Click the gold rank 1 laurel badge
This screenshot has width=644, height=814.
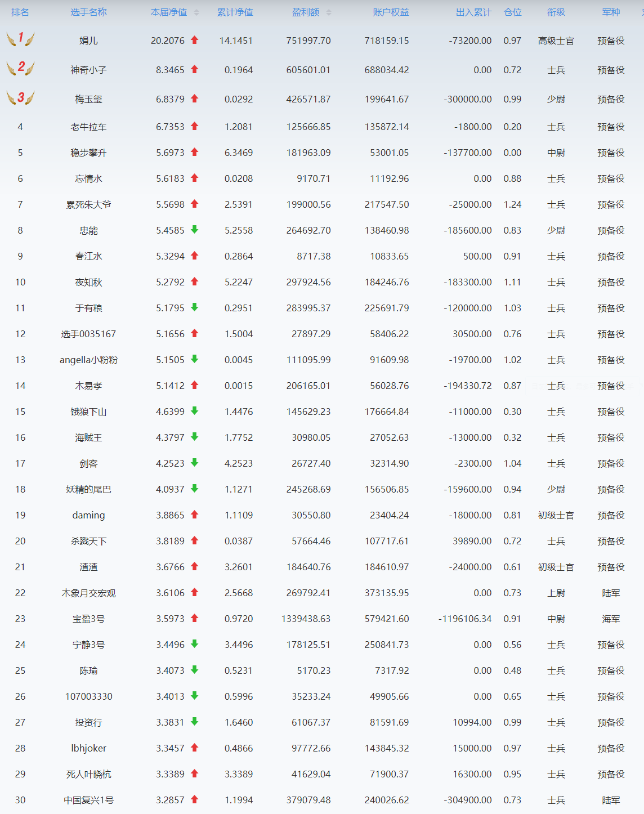pos(20,38)
